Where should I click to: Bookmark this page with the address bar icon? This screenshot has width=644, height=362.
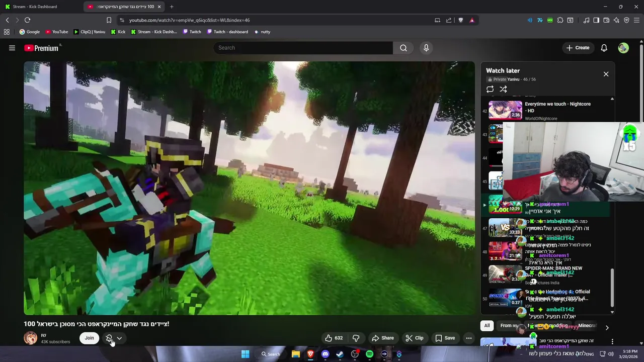(x=109, y=20)
